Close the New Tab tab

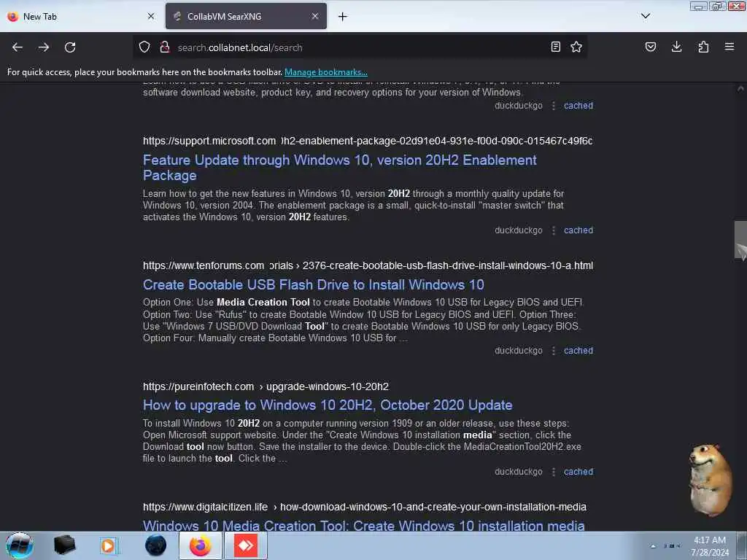151,16
